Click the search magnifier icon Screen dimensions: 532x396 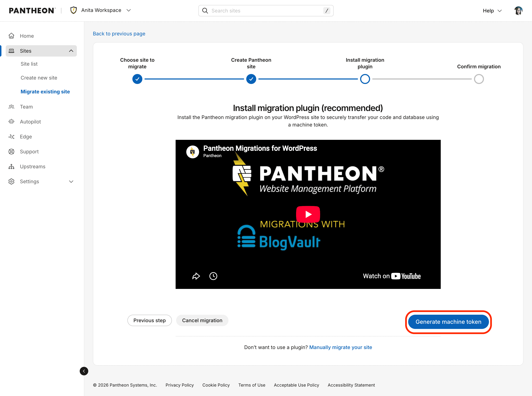click(205, 10)
